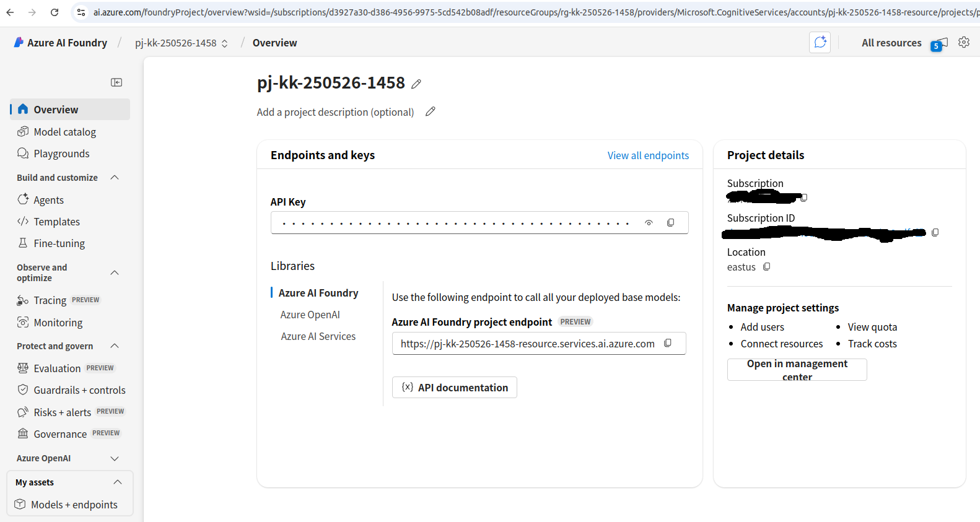This screenshot has height=522, width=980.
Task: Reload the page with the refresh icon
Action: pyautogui.click(x=55, y=12)
